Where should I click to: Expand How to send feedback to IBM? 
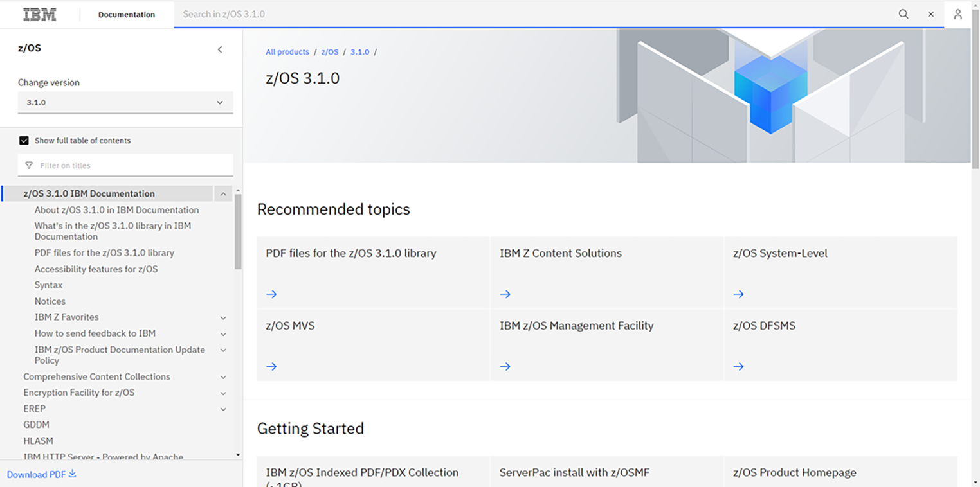click(x=223, y=333)
